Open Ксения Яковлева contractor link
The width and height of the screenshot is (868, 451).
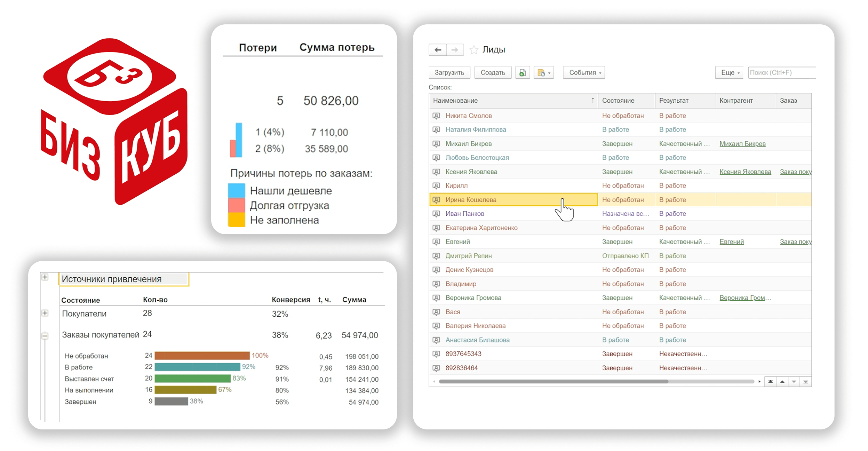point(745,172)
